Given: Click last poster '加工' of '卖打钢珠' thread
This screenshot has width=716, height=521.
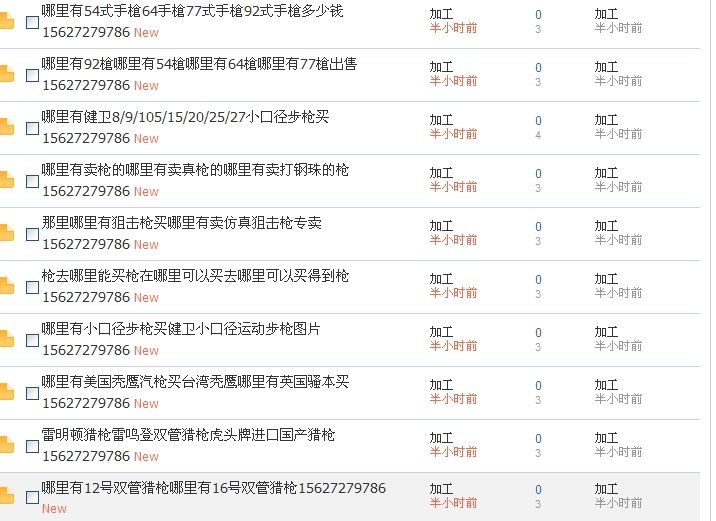Looking at the screenshot, I should [x=606, y=173].
